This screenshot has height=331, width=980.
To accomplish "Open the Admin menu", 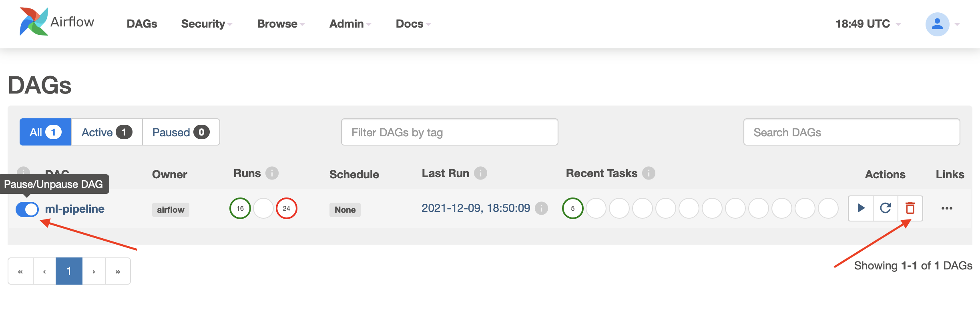I will (350, 24).
